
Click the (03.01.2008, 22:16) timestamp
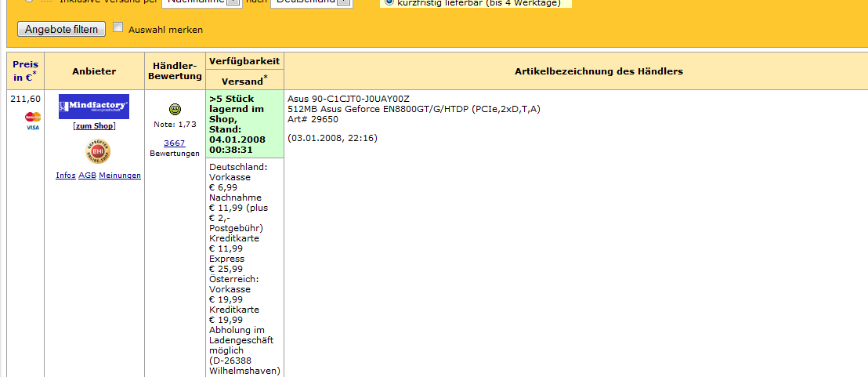point(333,139)
